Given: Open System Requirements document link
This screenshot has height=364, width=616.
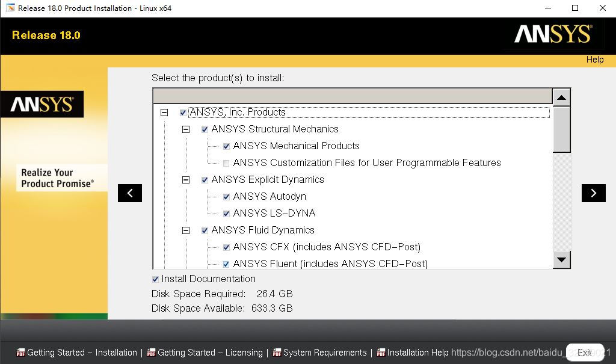Looking at the screenshot, I should pos(325,353).
